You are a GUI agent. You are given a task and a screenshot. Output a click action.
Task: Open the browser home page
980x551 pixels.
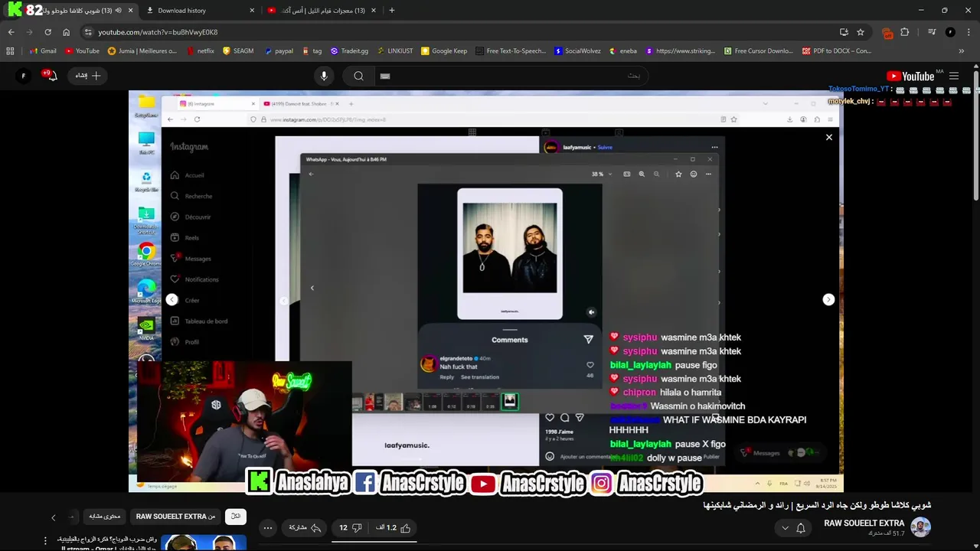click(66, 32)
